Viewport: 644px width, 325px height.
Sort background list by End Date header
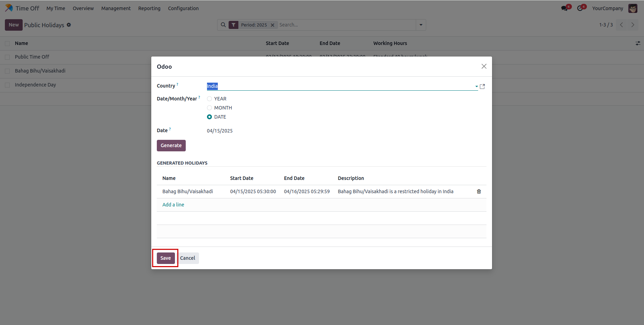(330, 43)
